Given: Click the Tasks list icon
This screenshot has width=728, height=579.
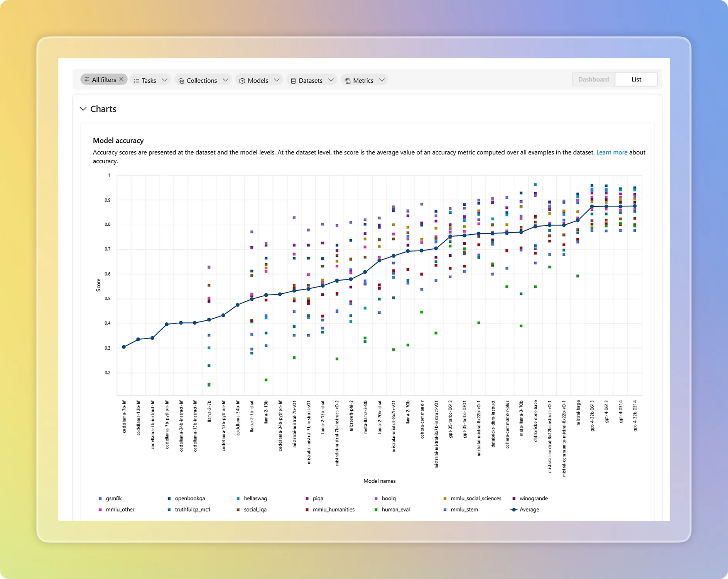Looking at the screenshot, I should point(136,81).
